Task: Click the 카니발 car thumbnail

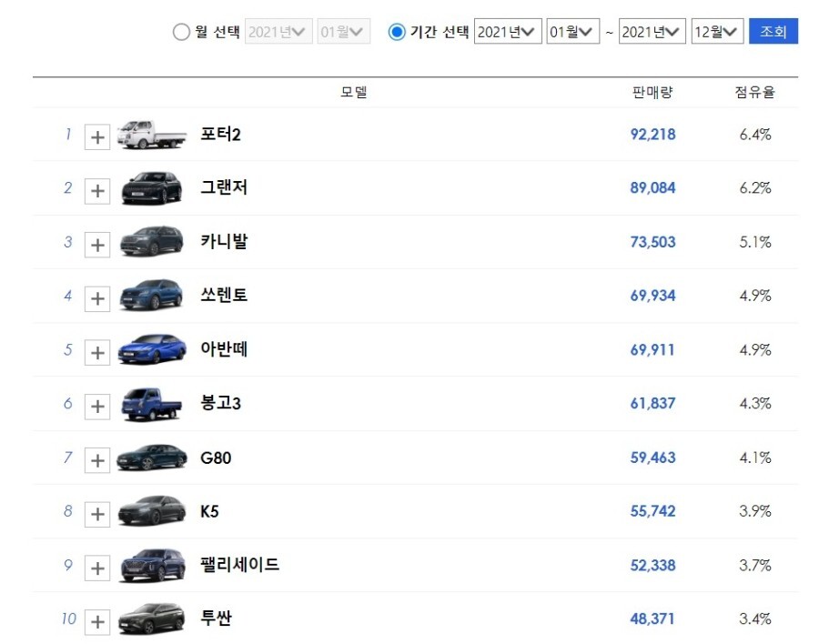Action: pyautogui.click(x=151, y=242)
